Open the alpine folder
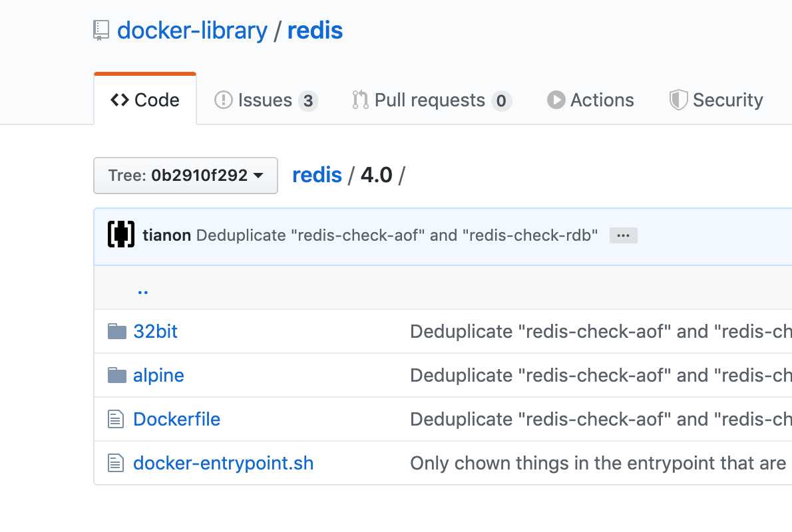The width and height of the screenshot is (792, 532). tap(158, 376)
